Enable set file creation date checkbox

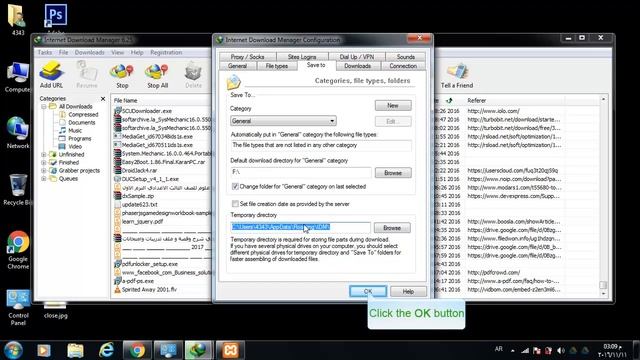coord(235,204)
